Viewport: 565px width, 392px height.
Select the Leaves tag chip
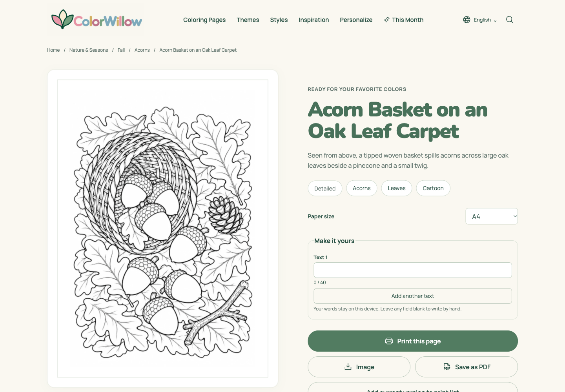tap(397, 188)
